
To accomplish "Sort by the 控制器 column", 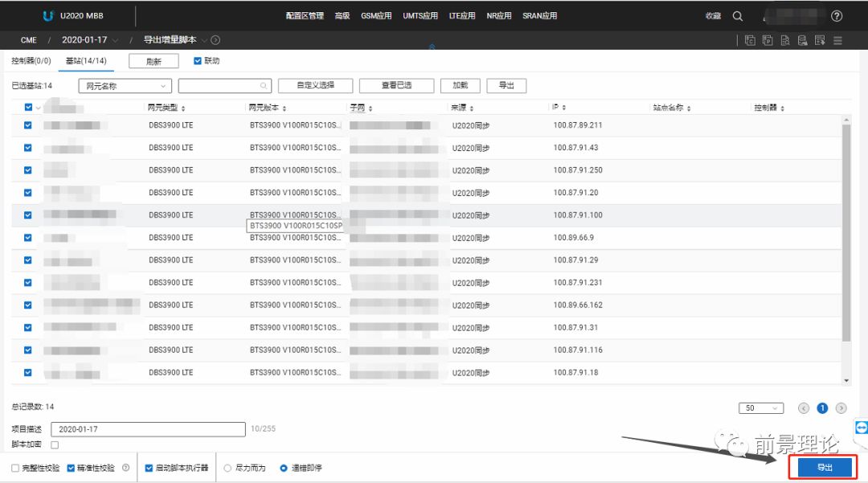I will (x=782, y=108).
